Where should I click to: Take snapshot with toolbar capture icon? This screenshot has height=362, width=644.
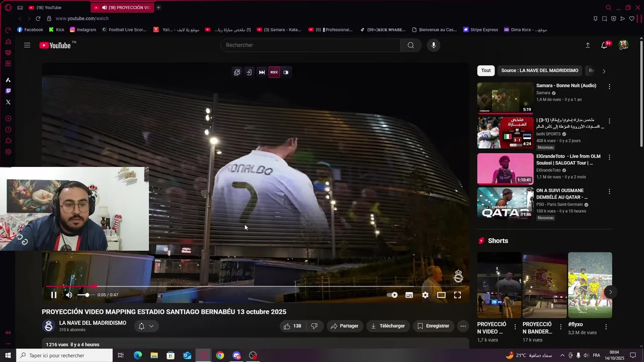click(x=604, y=19)
